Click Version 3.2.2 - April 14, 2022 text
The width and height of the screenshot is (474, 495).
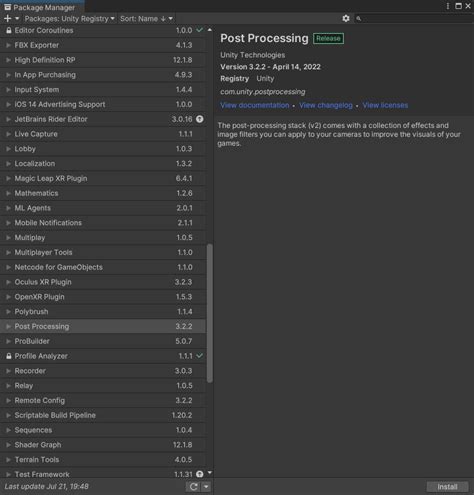(x=270, y=67)
